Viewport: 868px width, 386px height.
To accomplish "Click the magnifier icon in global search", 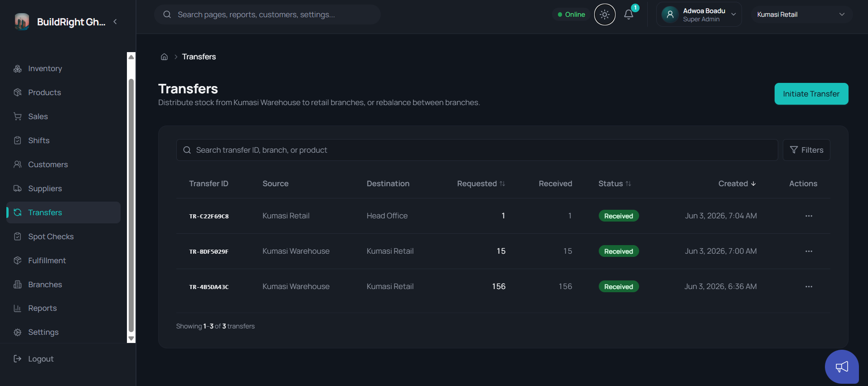I will tap(167, 14).
